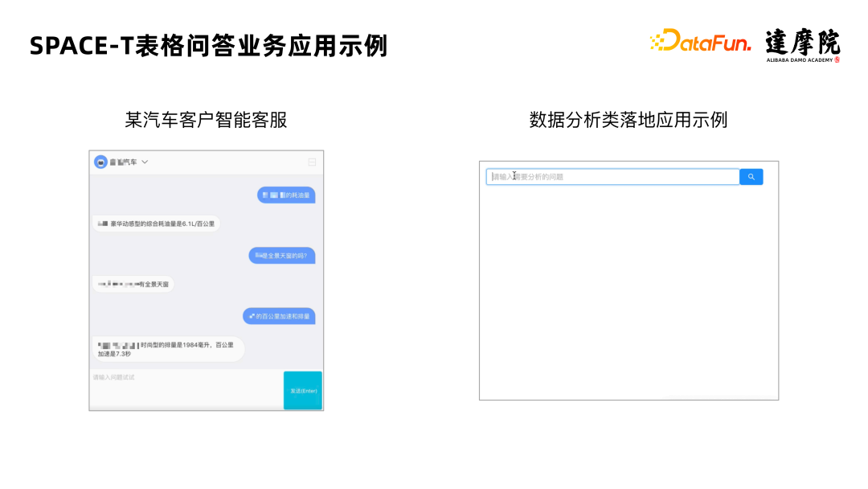Click the car brand avatar icon
The width and height of the screenshot is (868, 489).
click(x=100, y=162)
